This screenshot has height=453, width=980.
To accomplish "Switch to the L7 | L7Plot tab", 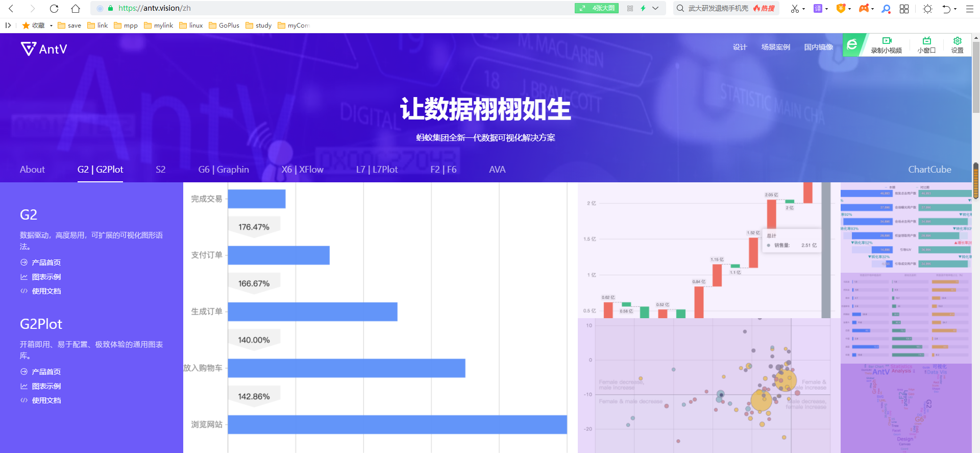I will [377, 170].
